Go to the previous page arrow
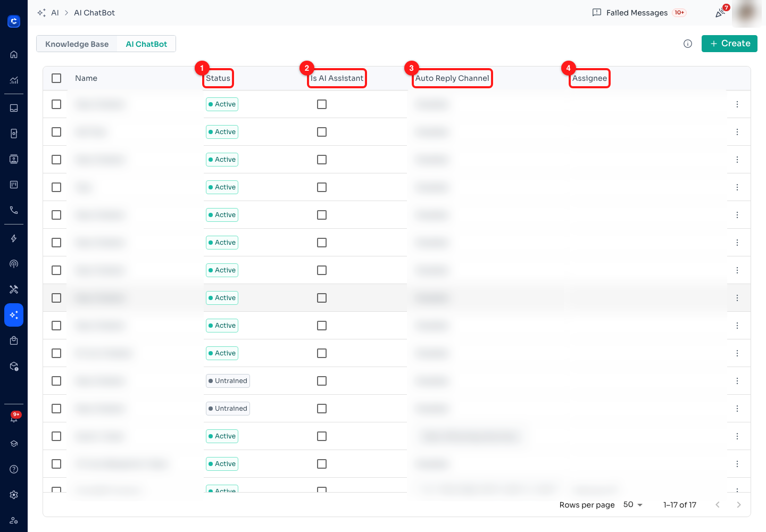Screen dimensions: 766x532 (718, 504)
